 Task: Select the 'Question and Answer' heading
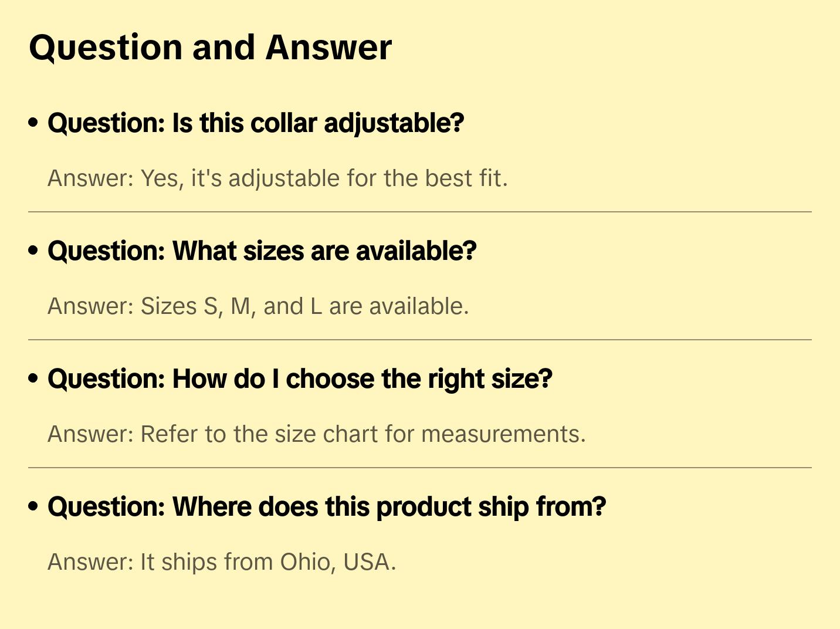[x=210, y=48]
